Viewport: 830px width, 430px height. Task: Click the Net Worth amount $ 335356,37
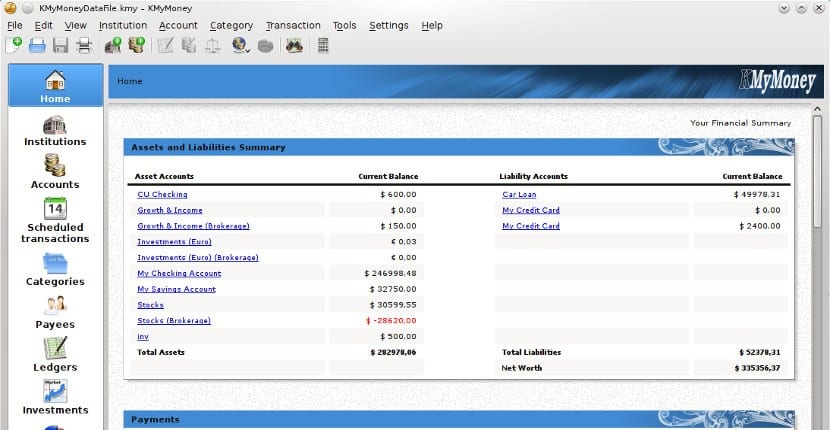757,368
